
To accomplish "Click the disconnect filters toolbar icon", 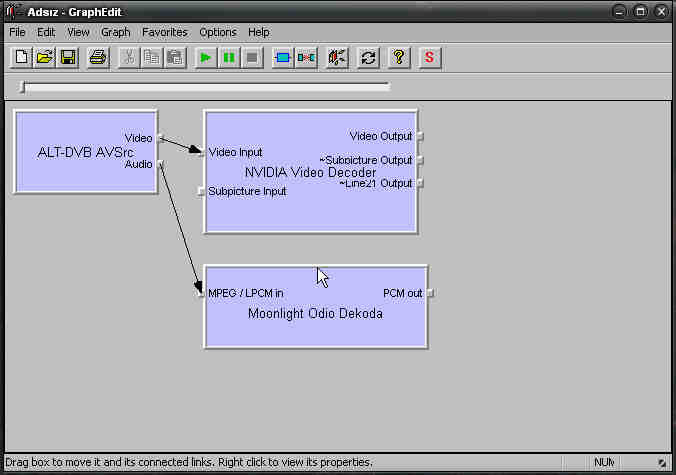I will (306, 57).
